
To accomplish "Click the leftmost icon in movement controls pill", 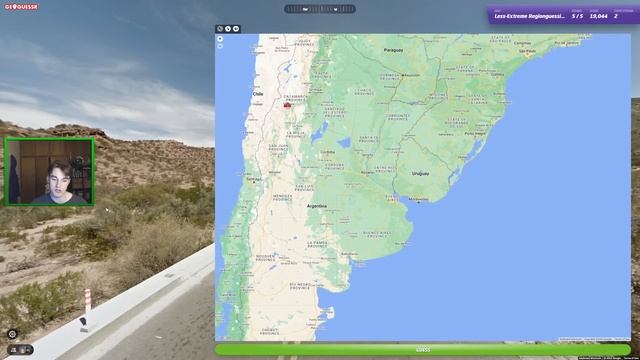I will pyautogui.click(x=14, y=350).
